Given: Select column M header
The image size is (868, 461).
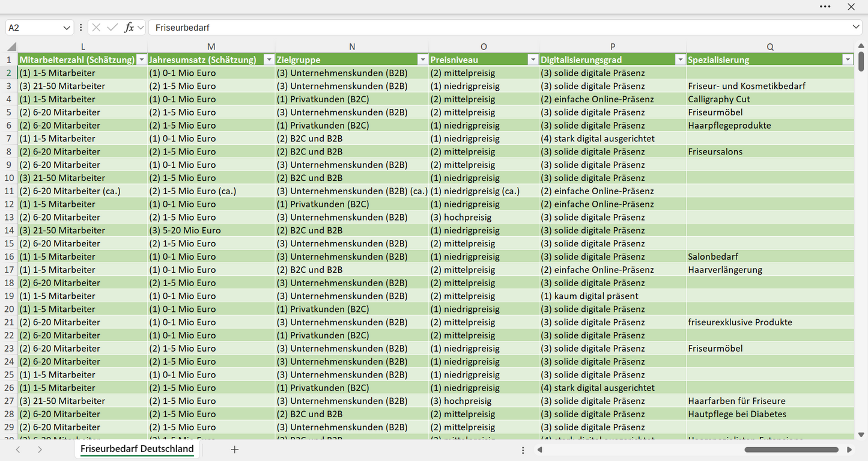Looking at the screenshot, I should click(x=211, y=47).
